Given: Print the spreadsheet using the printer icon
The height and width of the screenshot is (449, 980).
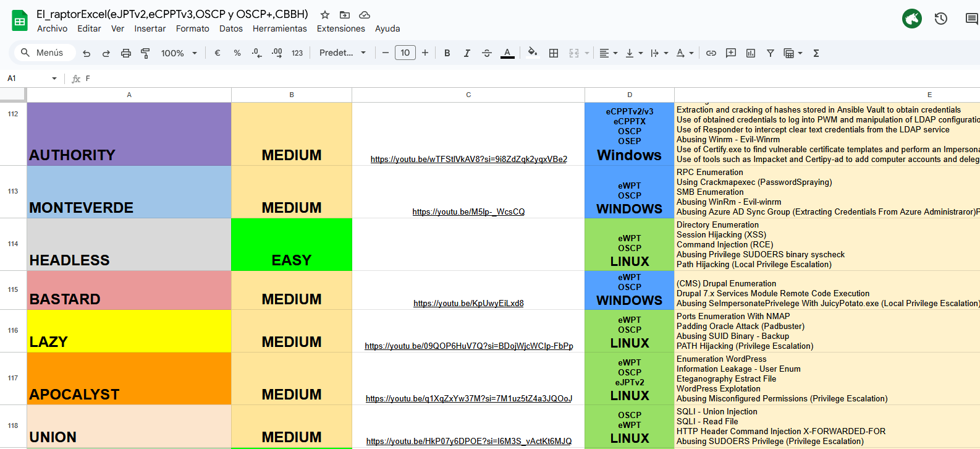Looking at the screenshot, I should tap(126, 53).
